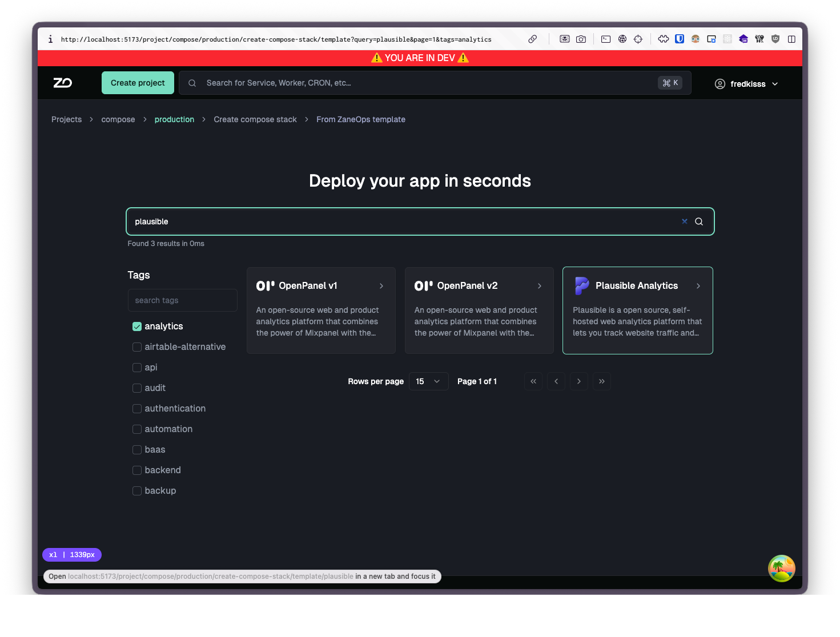Click the plausible template search field
840x637 pixels.
click(x=420, y=221)
